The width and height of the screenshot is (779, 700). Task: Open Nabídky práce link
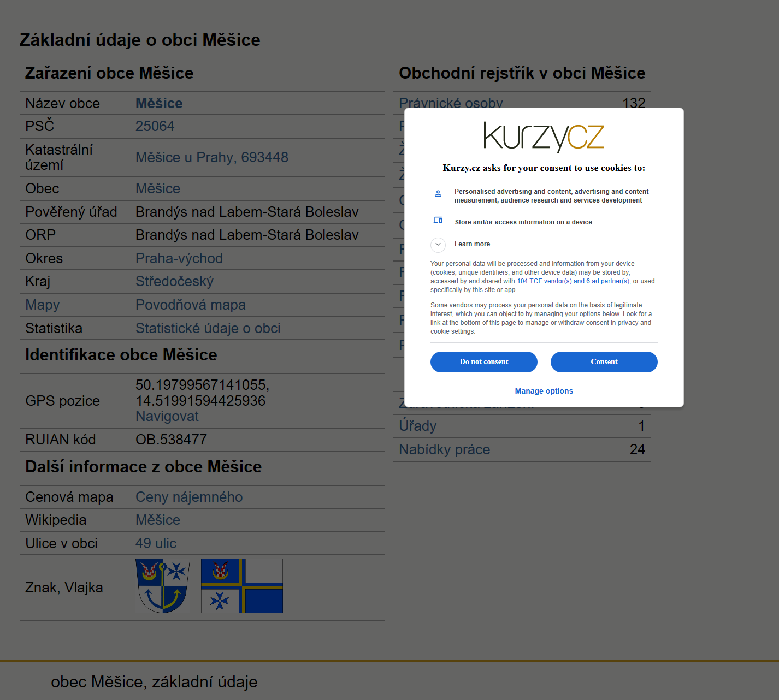point(445,449)
